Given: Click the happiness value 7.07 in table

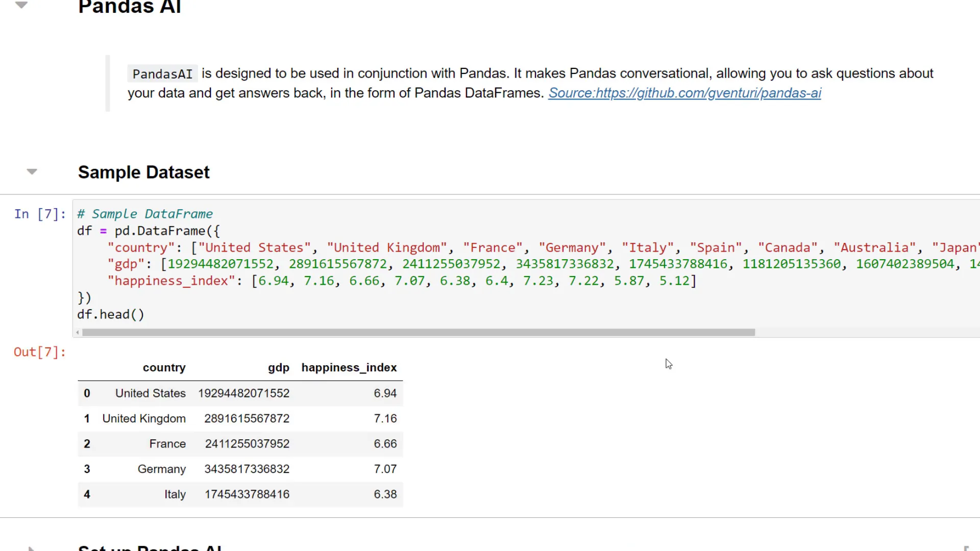Looking at the screenshot, I should click(x=385, y=469).
